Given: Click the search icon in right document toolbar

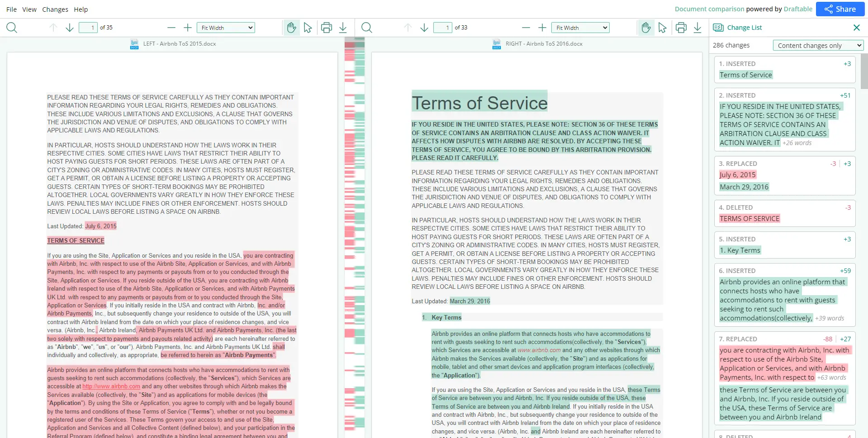Looking at the screenshot, I should tap(367, 28).
